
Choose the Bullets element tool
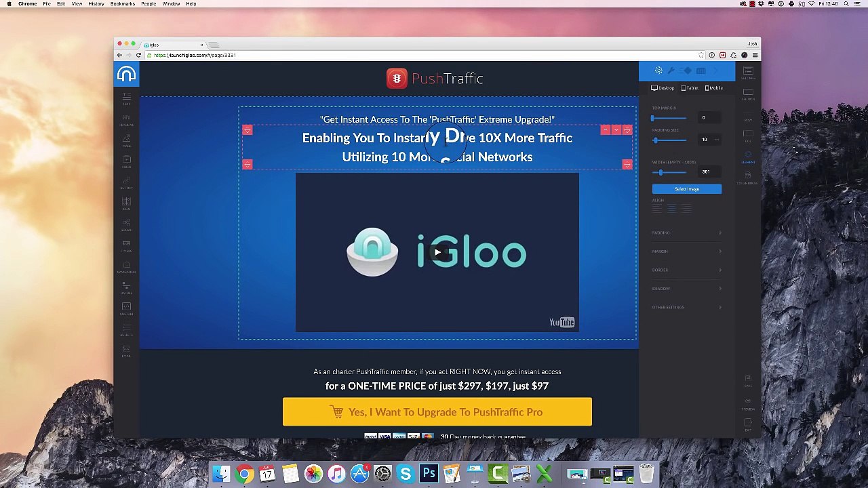point(127,329)
